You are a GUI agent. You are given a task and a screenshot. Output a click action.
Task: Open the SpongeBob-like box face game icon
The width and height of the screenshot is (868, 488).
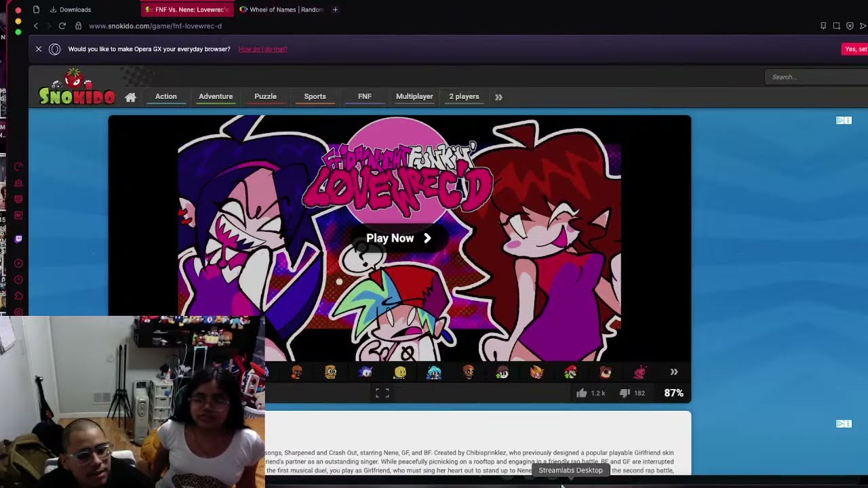pyautogui.click(x=331, y=372)
